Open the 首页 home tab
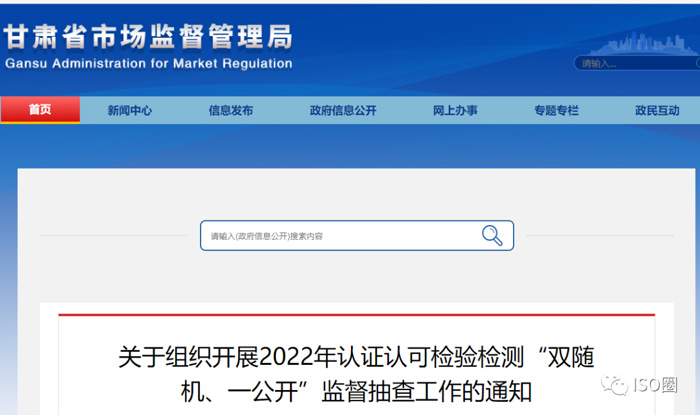Image resolution: width=700 pixels, height=415 pixels. click(40, 110)
